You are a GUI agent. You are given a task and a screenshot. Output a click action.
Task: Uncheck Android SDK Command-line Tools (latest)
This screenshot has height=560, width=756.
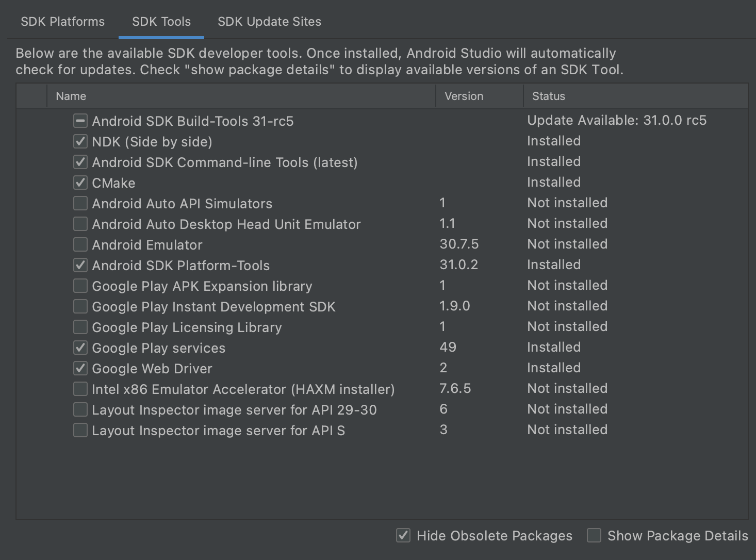[x=80, y=162]
